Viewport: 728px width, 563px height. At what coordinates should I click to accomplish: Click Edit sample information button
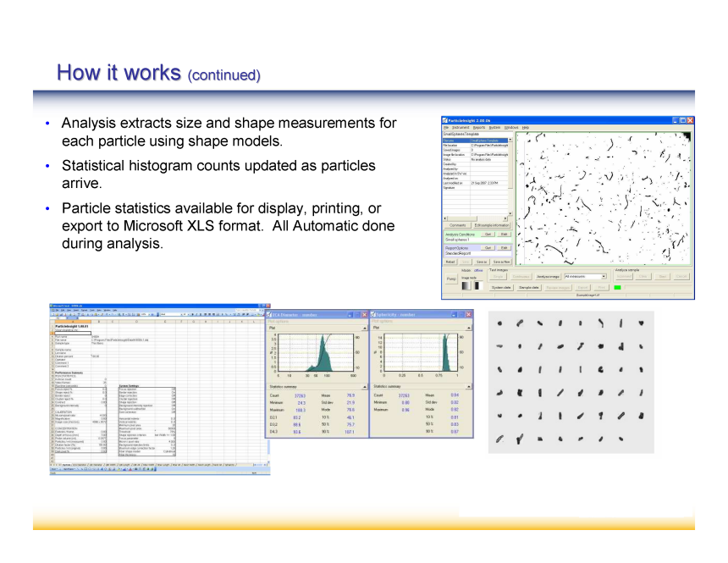tap(491, 225)
